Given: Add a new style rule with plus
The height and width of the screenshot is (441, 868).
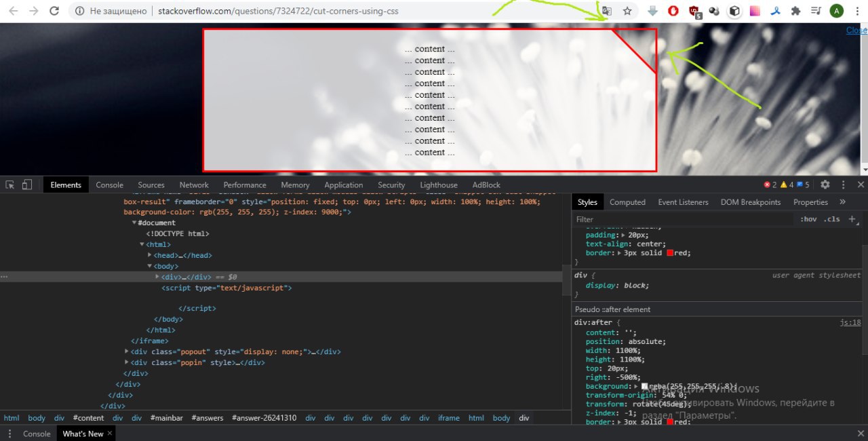Looking at the screenshot, I should (x=852, y=219).
